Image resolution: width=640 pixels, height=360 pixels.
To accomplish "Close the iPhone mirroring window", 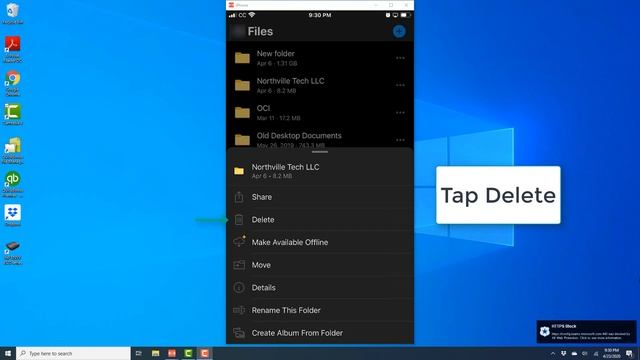I will (x=406, y=5).
